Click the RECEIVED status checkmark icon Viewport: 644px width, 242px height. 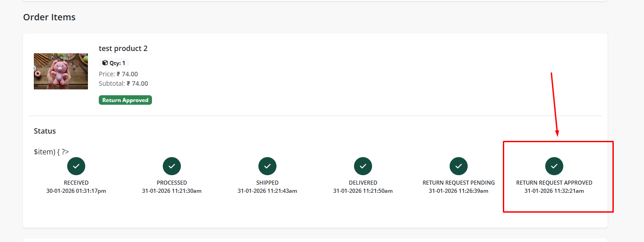coord(76,166)
